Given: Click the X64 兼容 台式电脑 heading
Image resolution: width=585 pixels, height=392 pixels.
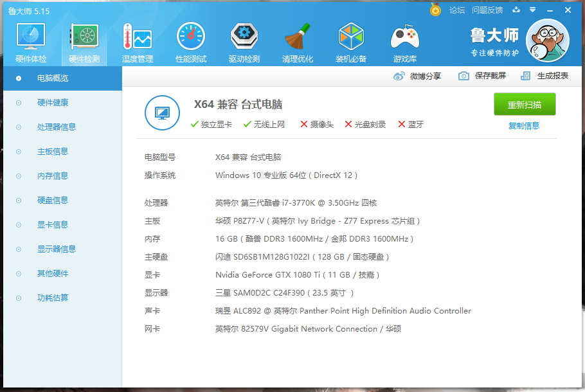Looking at the screenshot, I should pos(238,105).
